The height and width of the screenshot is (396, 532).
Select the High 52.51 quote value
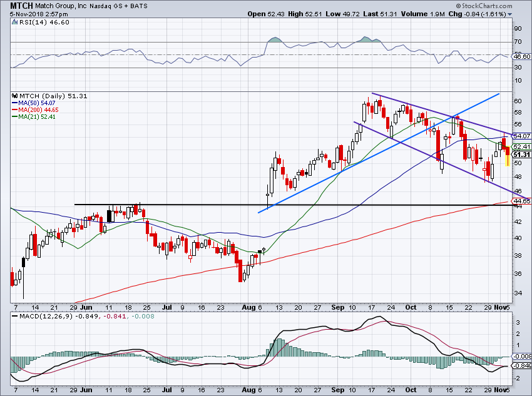coord(305,14)
